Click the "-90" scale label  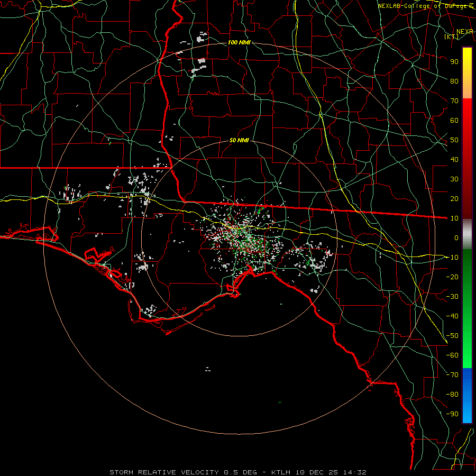coord(452,414)
